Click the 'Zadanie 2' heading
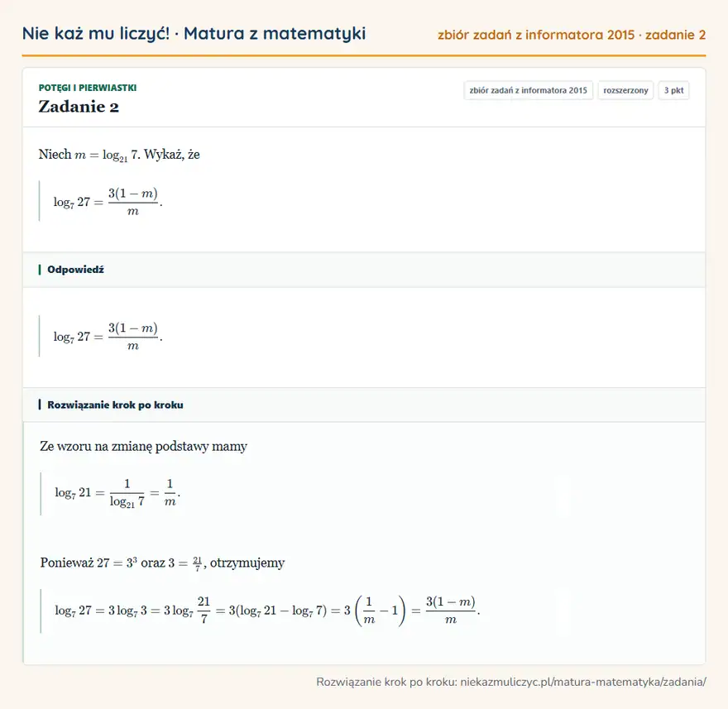728x709 pixels. (79, 107)
